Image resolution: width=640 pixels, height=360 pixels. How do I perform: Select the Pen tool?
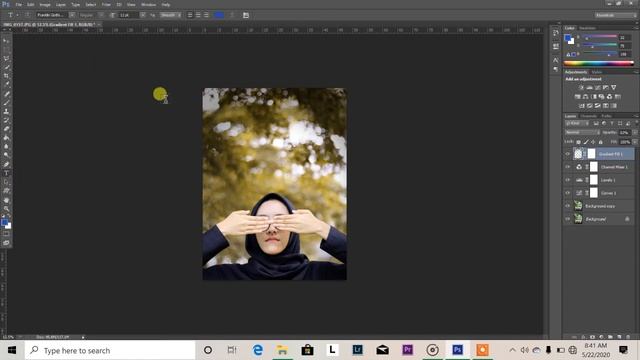[6, 164]
